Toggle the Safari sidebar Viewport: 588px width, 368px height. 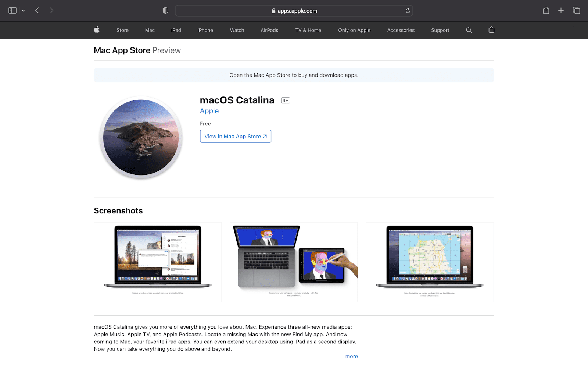click(x=12, y=11)
